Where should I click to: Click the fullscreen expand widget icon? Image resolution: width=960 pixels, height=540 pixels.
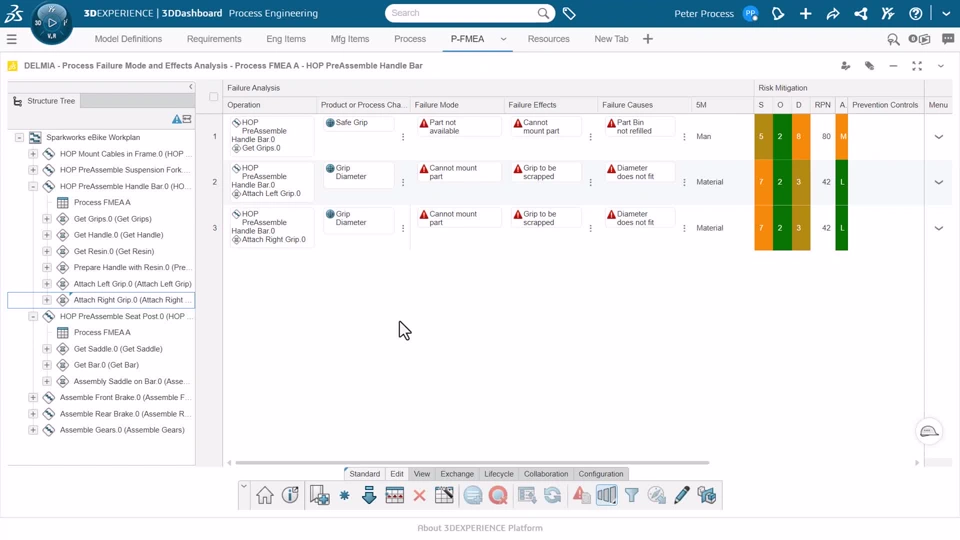pos(917,66)
